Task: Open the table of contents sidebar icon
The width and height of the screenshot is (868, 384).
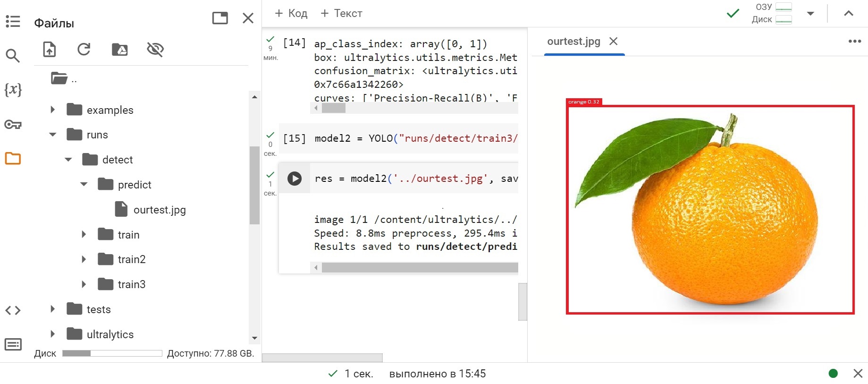Action: click(13, 21)
